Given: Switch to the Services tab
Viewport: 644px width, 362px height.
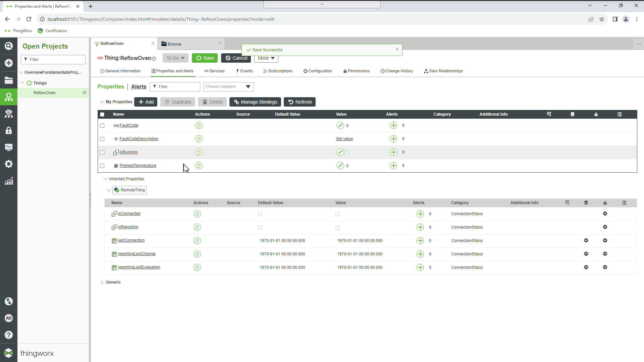Looking at the screenshot, I should [214, 71].
